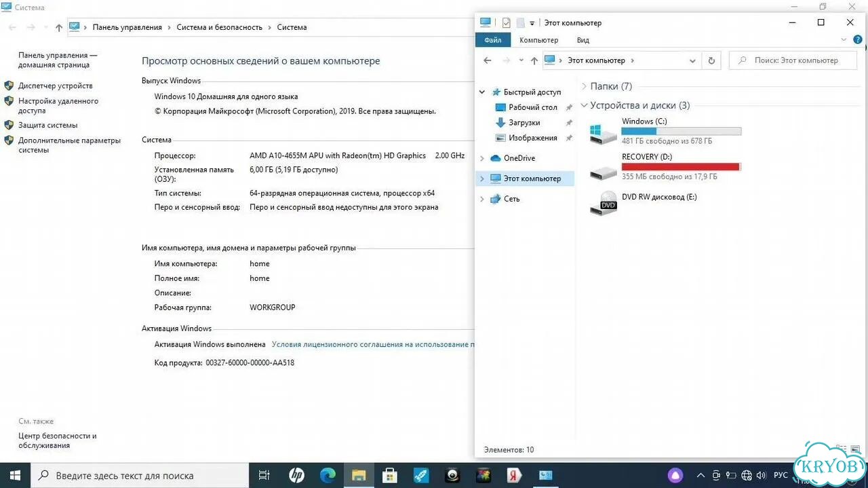This screenshot has width=868, height=488.
Task: Open recent locations dropdown in Explorer
Action: [521, 60]
